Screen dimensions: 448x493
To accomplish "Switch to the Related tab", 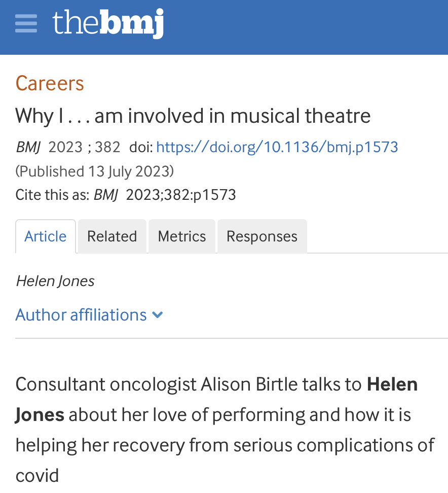I will point(112,236).
